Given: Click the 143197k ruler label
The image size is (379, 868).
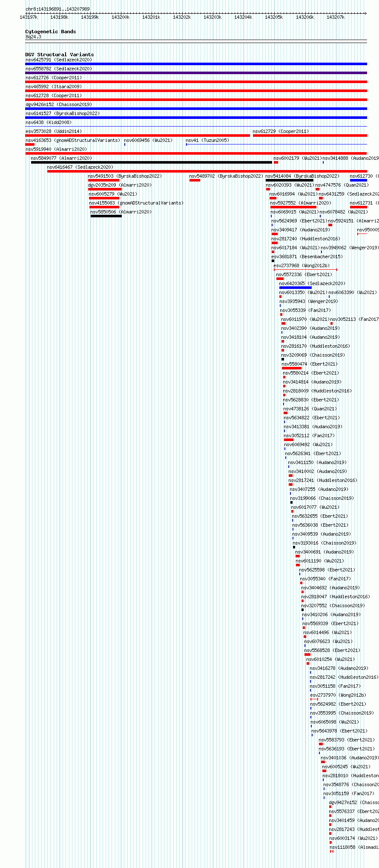Looking at the screenshot, I should pos(29,17).
